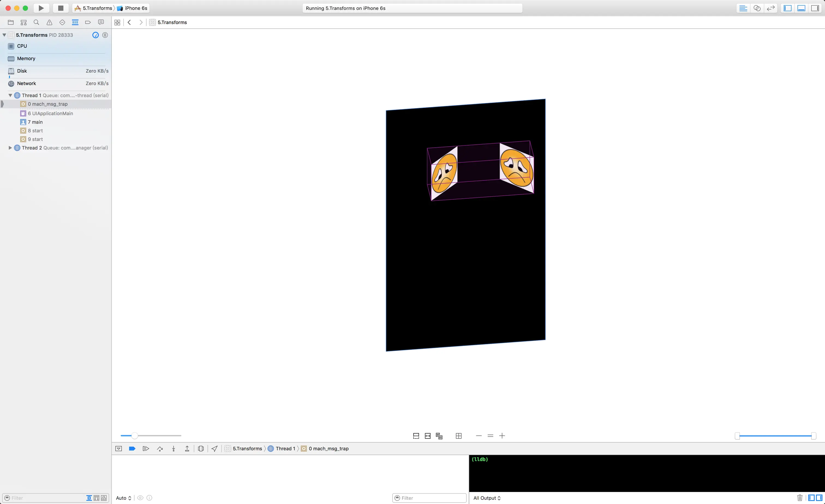Click the Debug view hierarchy icon
This screenshot has width=825, height=504.
tap(201, 449)
